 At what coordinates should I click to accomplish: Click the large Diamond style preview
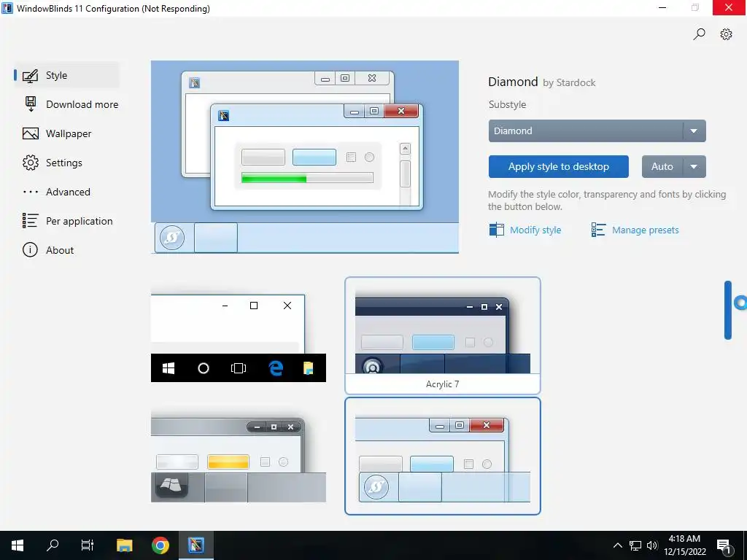tap(305, 157)
